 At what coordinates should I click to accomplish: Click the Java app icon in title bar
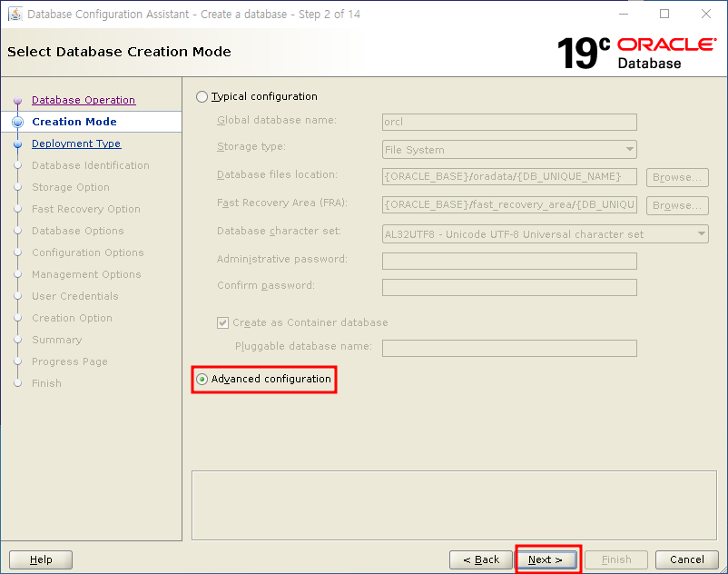15,14
